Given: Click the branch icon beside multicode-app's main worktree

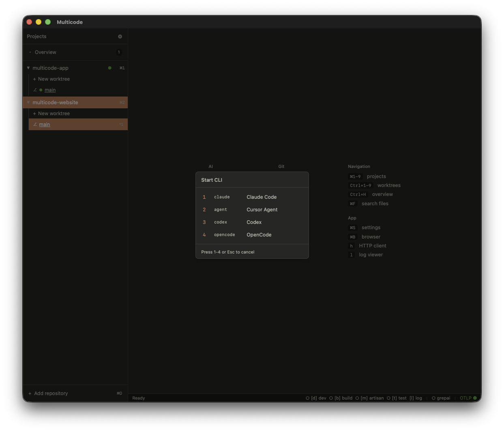Looking at the screenshot, I should [x=35, y=90].
